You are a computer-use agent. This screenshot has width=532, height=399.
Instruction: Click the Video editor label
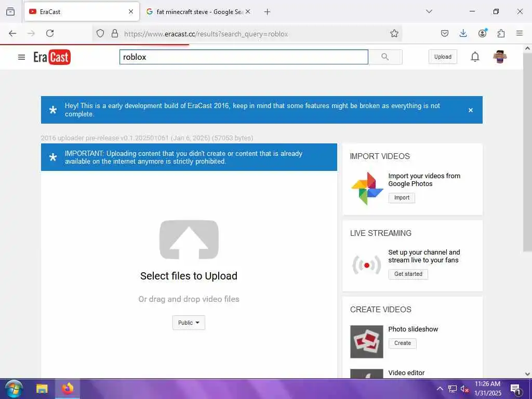pyautogui.click(x=406, y=373)
